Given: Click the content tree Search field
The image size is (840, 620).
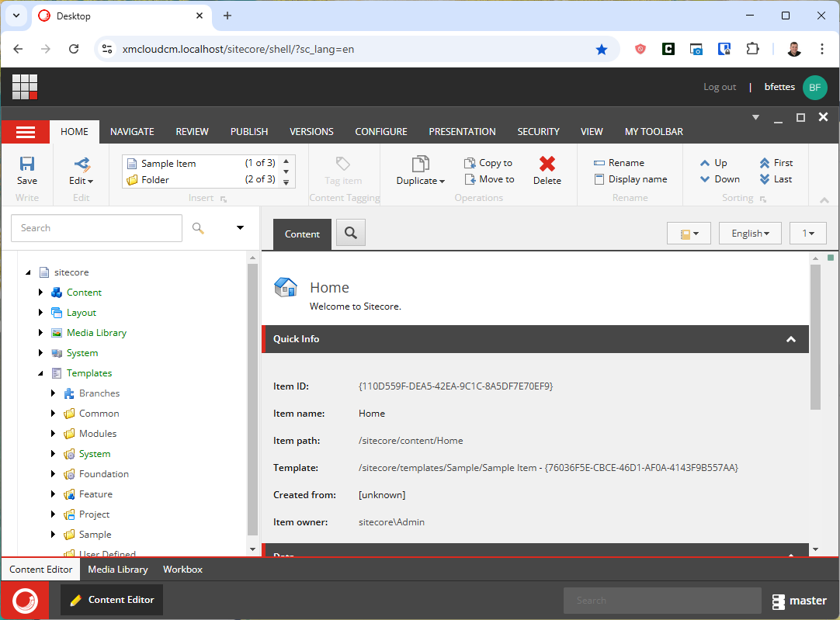Looking at the screenshot, I should (x=96, y=228).
